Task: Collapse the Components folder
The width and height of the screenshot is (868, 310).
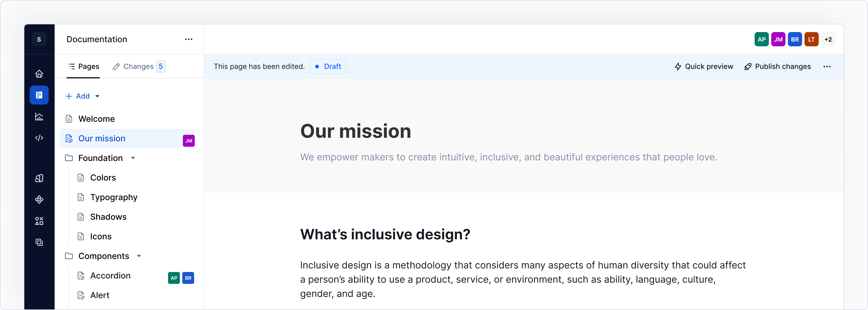Action: click(x=139, y=256)
